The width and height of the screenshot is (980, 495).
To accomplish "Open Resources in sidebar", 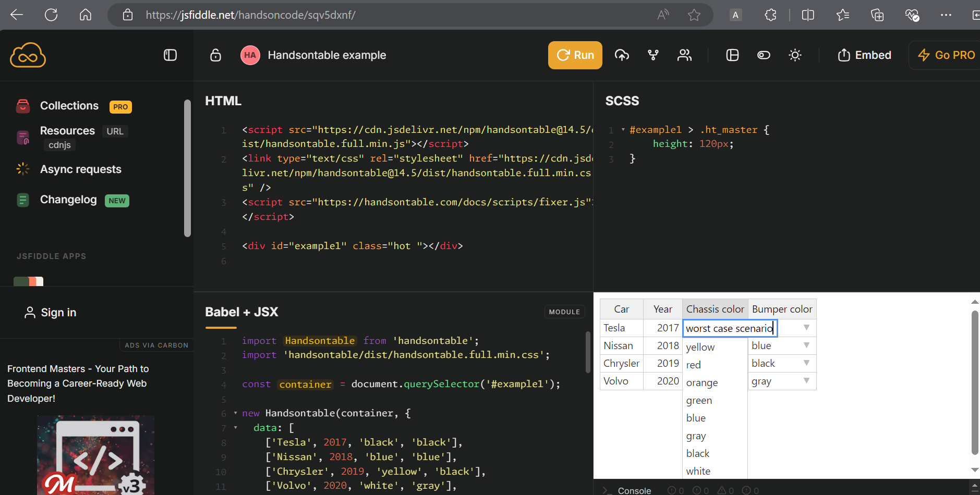I will pyautogui.click(x=67, y=131).
